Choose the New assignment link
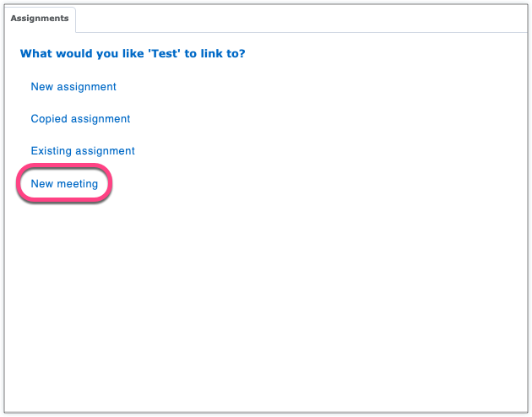Screen dimensions: 532x417 (73, 87)
